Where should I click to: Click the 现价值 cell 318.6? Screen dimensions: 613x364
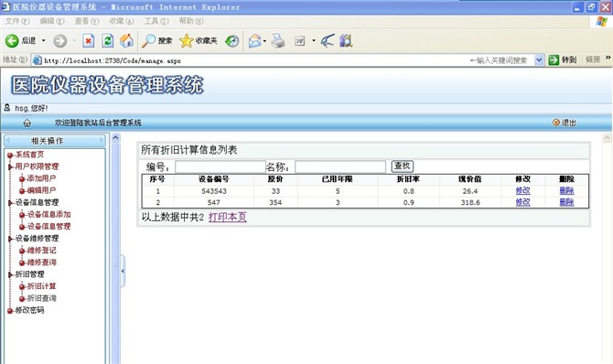[x=470, y=202]
